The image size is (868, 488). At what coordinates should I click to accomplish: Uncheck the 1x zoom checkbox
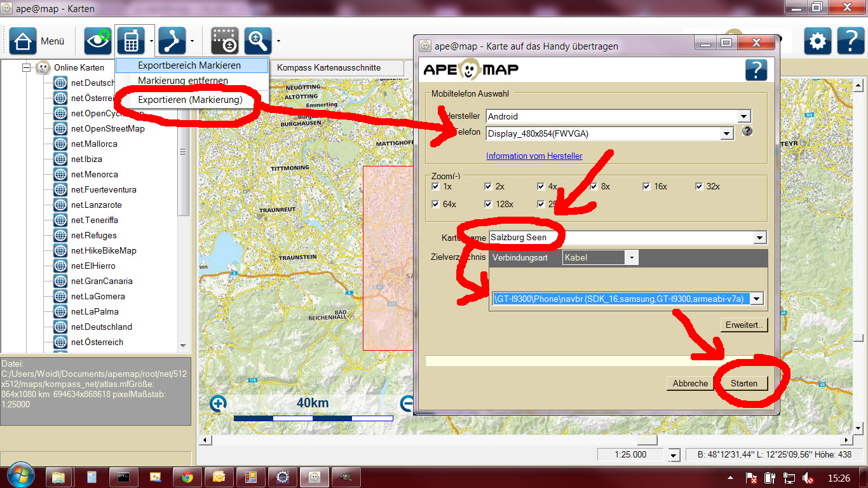tap(435, 187)
